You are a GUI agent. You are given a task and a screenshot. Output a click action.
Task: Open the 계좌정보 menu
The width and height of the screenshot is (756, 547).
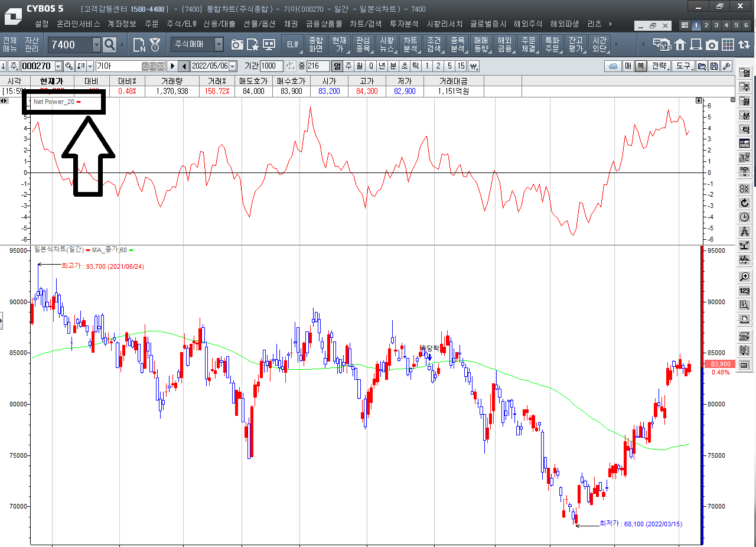coord(122,24)
